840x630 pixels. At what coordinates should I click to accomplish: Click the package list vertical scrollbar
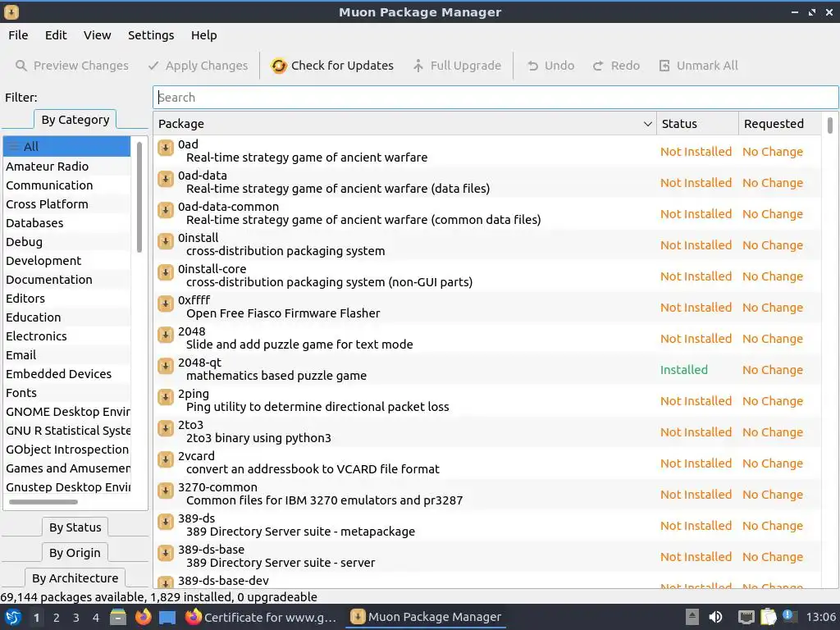pyautogui.click(x=830, y=126)
